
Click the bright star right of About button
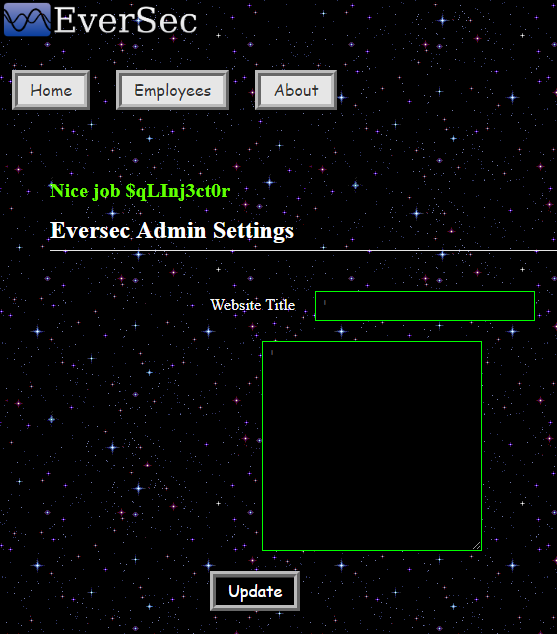[342, 97]
